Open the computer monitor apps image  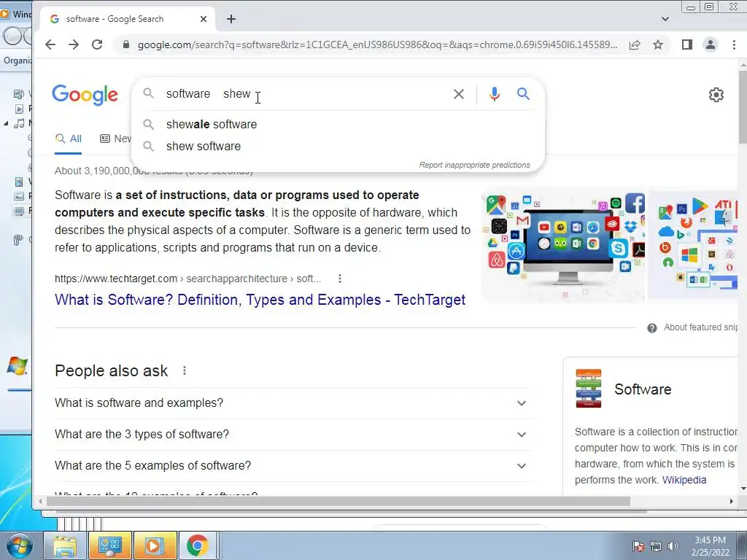(x=563, y=246)
